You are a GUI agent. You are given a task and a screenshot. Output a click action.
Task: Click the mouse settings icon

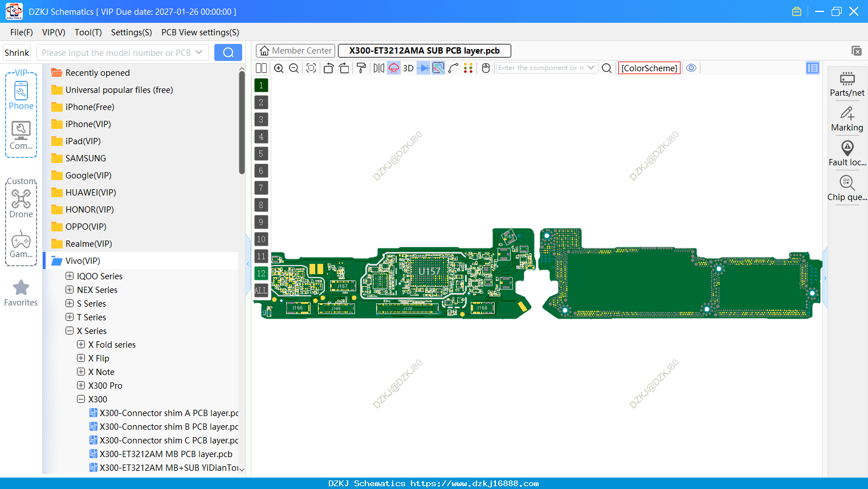click(x=486, y=68)
